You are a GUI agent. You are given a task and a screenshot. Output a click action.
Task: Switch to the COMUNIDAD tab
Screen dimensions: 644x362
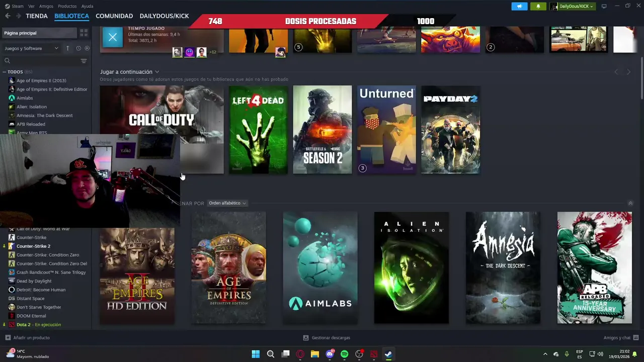[114, 16]
